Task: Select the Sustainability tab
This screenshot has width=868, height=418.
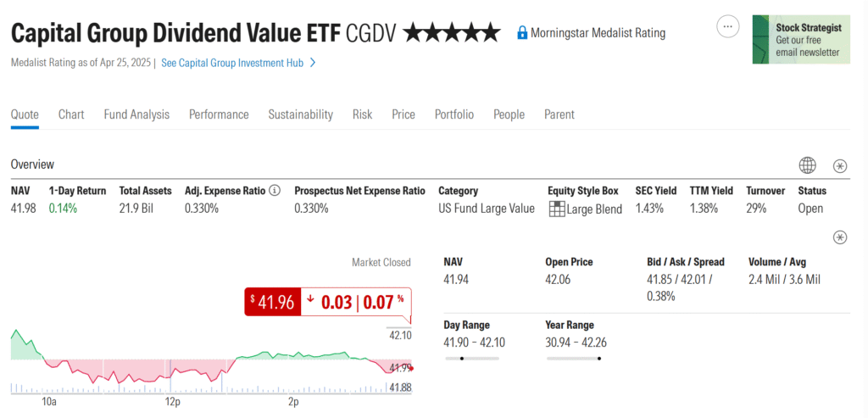Action: tap(300, 114)
